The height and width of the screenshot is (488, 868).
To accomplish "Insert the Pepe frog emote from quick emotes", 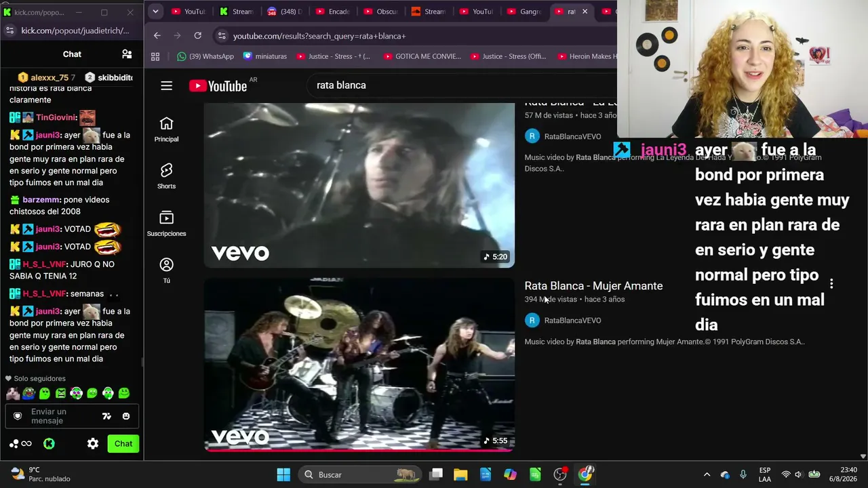I will click(28, 393).
